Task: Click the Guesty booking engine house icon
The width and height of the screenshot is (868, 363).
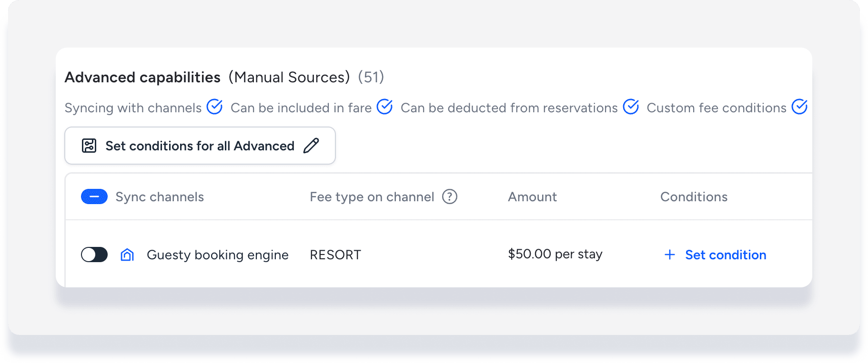Action: pos(127,255)
